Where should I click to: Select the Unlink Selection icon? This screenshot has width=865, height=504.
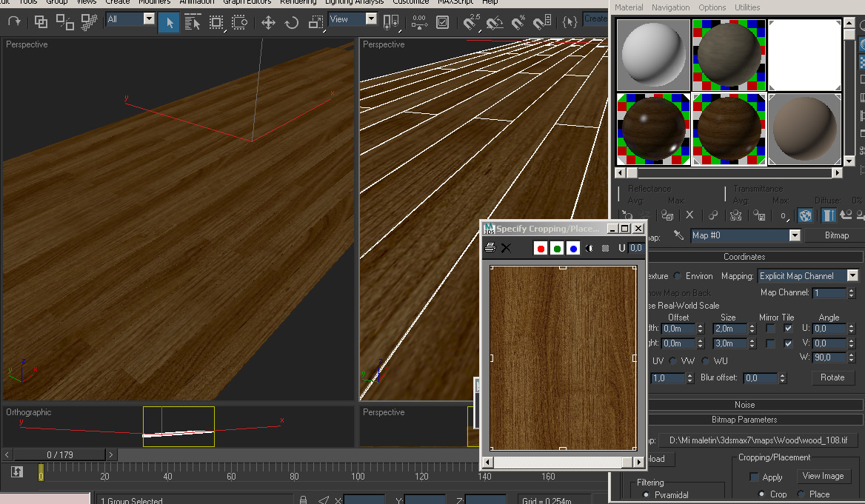65,22
